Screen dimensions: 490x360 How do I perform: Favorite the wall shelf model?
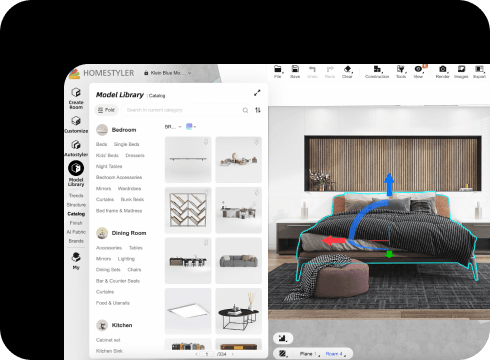point(206,142)
